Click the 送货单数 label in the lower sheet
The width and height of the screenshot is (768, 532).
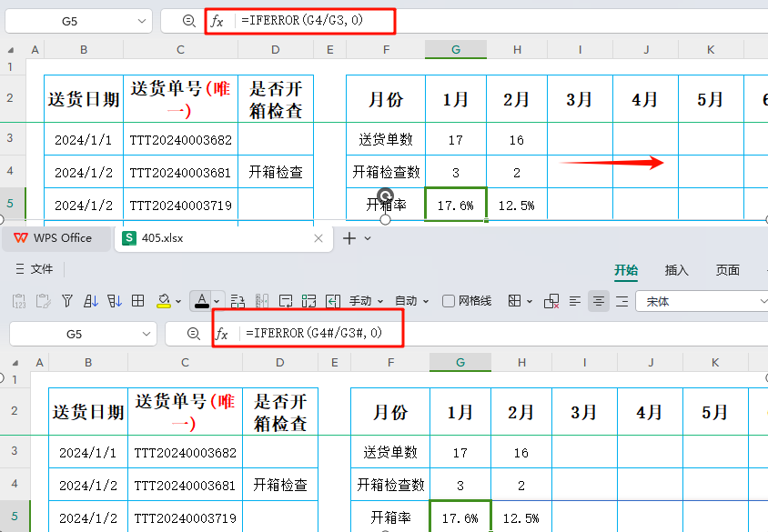point(390,452)
